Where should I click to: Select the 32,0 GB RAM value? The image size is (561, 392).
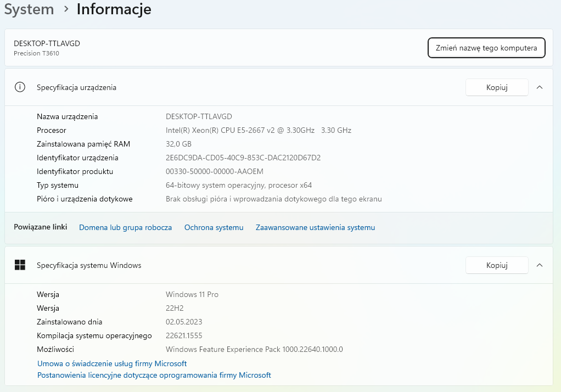click(178, 144)
